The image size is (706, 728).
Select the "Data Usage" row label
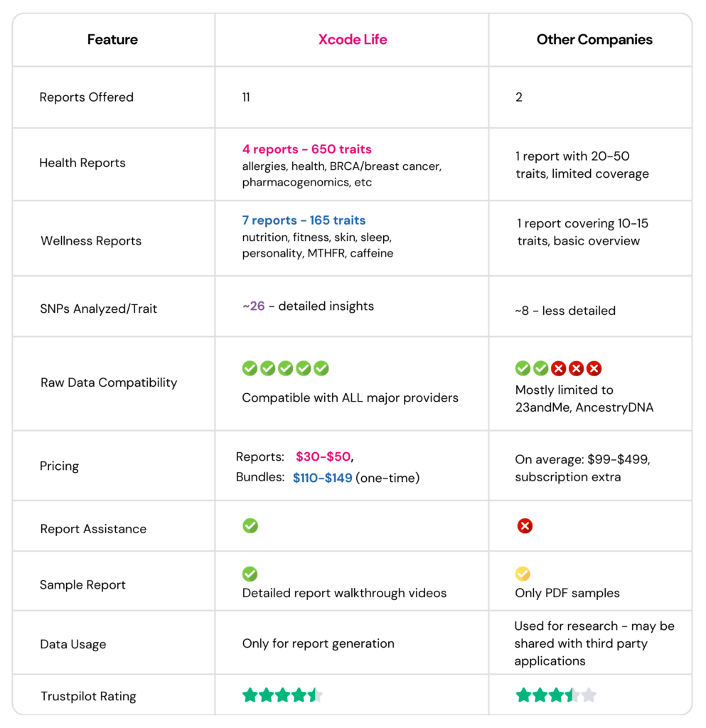[x=73, y=644]
